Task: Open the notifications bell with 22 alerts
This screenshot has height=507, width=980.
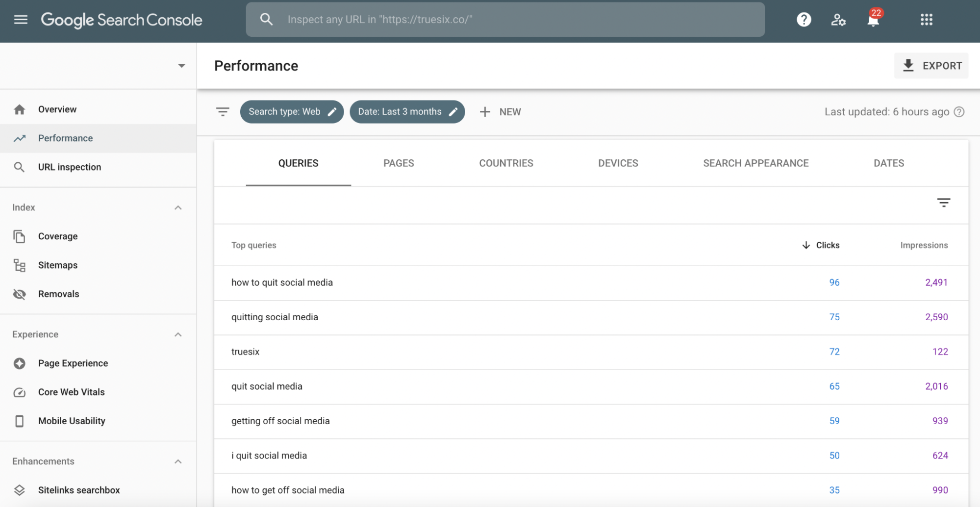Action: pos(873,20)
